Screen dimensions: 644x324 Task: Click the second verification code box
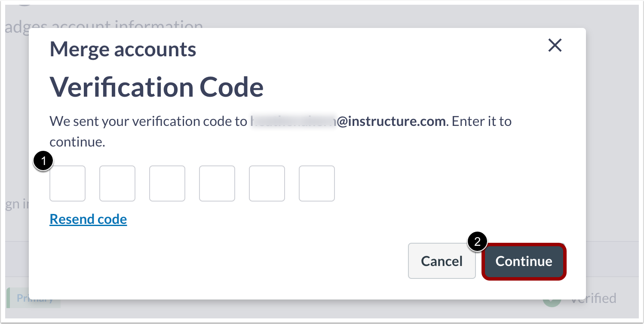tap(117, 183)
